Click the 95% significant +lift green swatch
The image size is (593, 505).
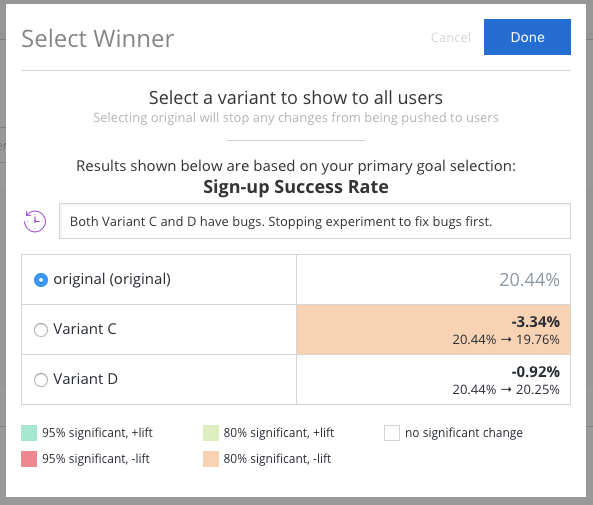29,433
